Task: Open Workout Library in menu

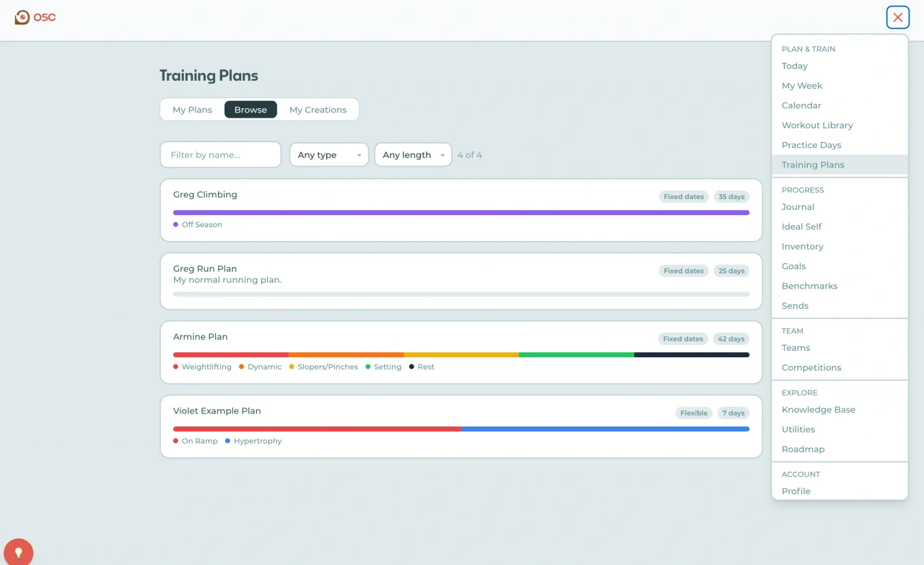Action: tap(840, 126)
